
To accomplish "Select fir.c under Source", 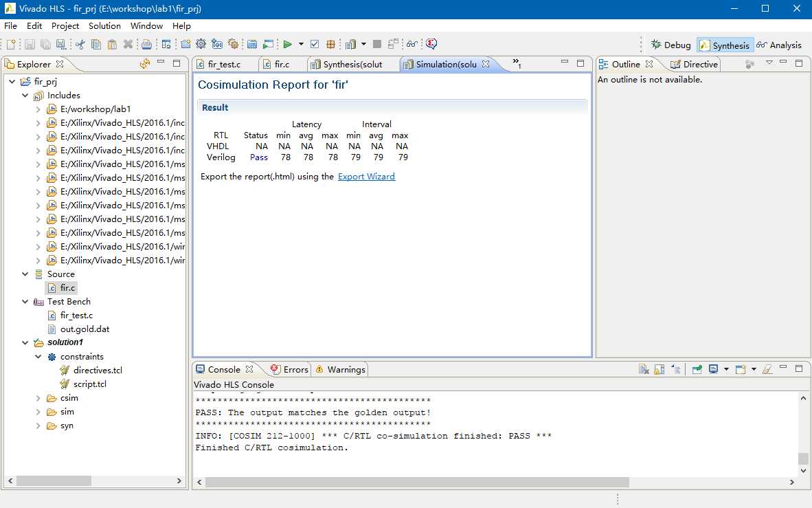I will (62, 288).
